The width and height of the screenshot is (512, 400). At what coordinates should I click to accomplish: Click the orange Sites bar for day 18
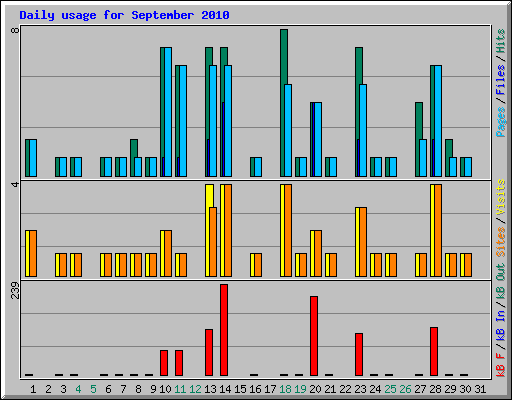pyautogui.click(x=288, y=230)
